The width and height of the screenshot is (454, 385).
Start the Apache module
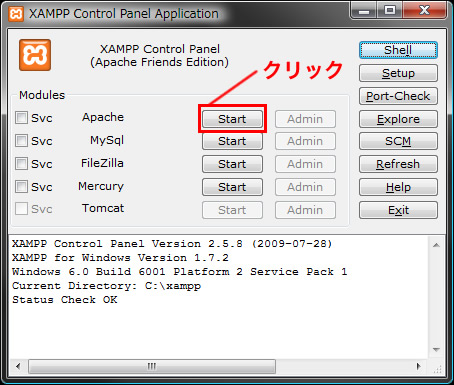232,119
